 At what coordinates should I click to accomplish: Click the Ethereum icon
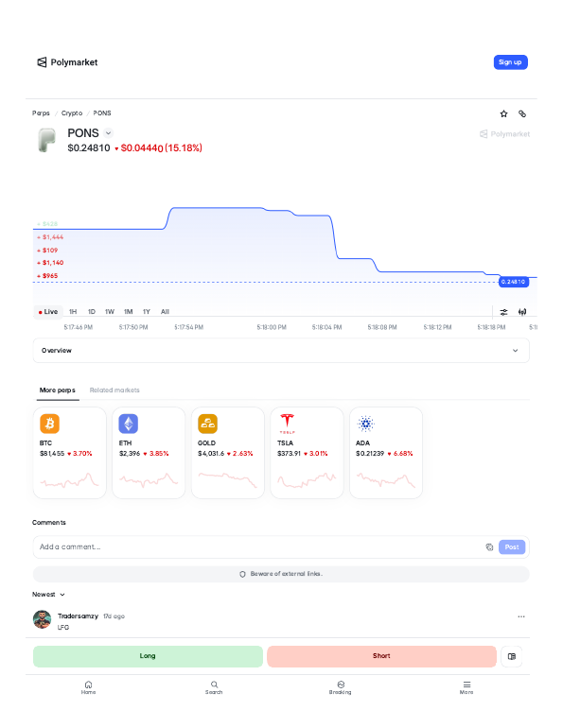[129, 424]
